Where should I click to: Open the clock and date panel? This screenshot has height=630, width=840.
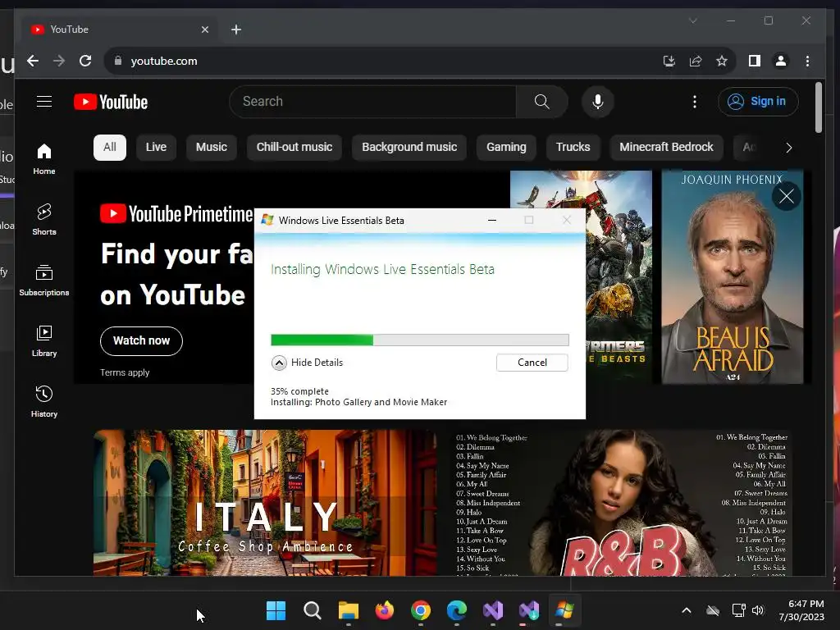(801, 610)
